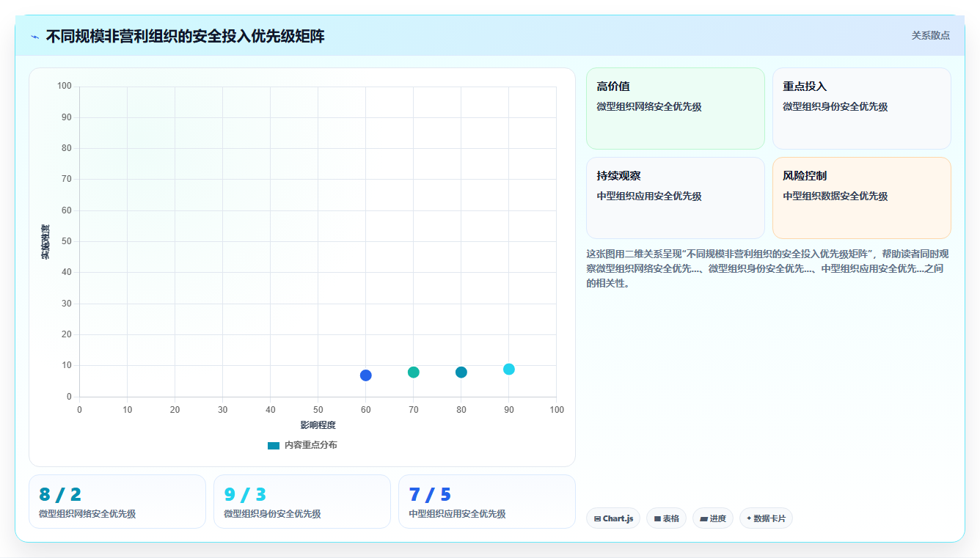This screenshot has width=980, height=558.
Task: Click the 实施难度 y-axis title
Action: coord(45,242)
